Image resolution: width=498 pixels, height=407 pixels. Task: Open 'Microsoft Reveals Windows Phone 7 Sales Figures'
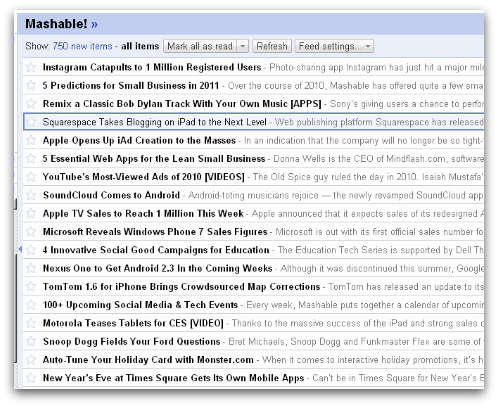pos(155,232)
